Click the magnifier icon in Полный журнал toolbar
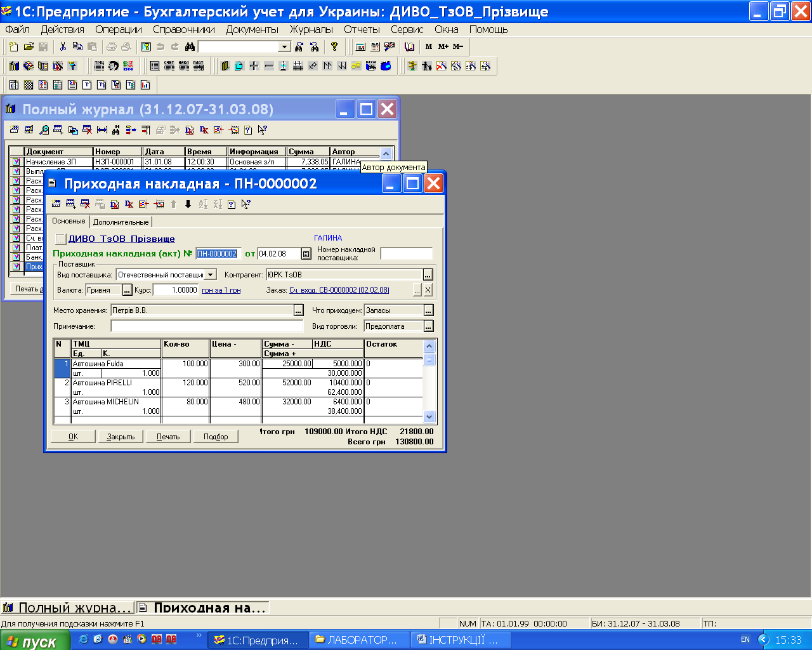The width and height of the screenshot is (812, 650). [x=44, y=129]
